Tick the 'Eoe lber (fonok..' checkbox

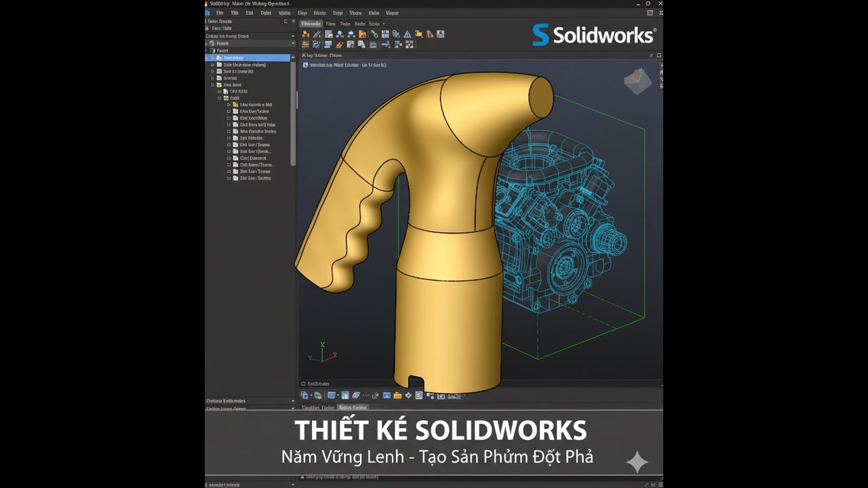click(229, 151)
